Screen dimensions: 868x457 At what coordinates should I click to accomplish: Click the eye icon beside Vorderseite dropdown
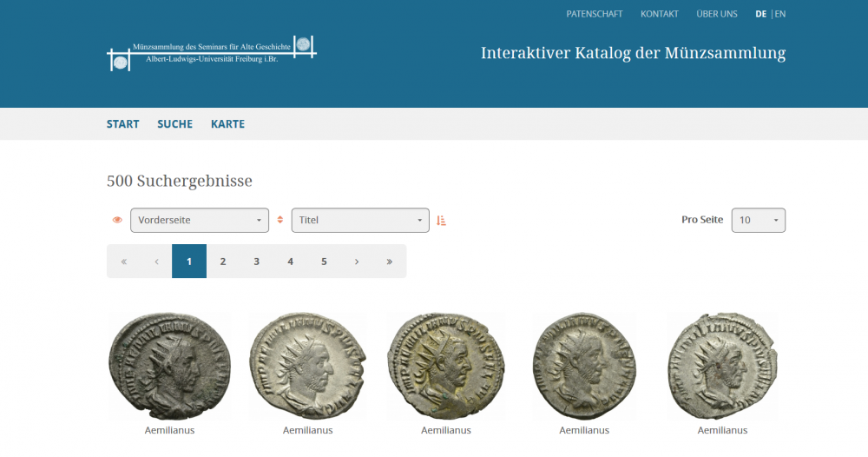[117, 220]
